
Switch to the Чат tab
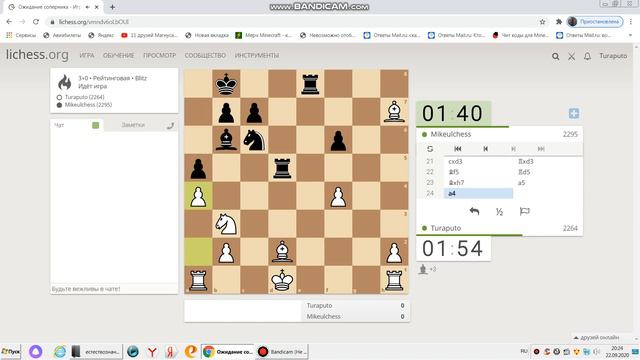click(x=59, y=125)
